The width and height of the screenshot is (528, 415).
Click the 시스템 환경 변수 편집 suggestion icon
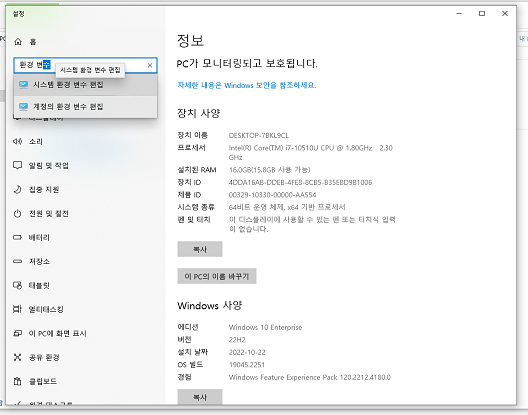coord(23,85)
